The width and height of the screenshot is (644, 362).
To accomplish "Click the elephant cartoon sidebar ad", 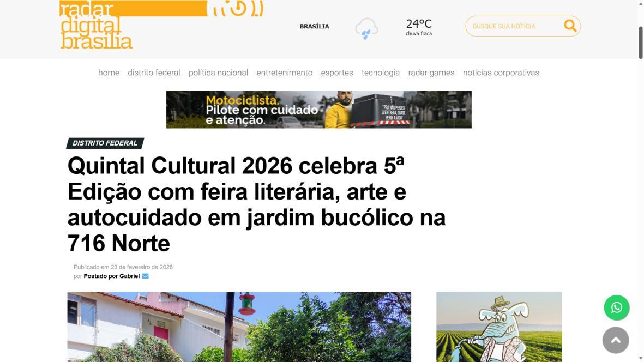I will point(499,327).
